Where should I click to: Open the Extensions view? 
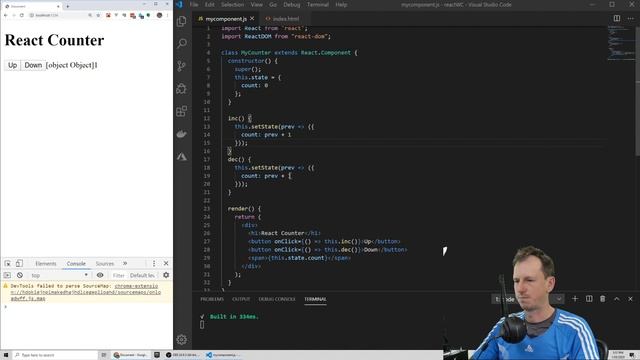pos(182,111)
